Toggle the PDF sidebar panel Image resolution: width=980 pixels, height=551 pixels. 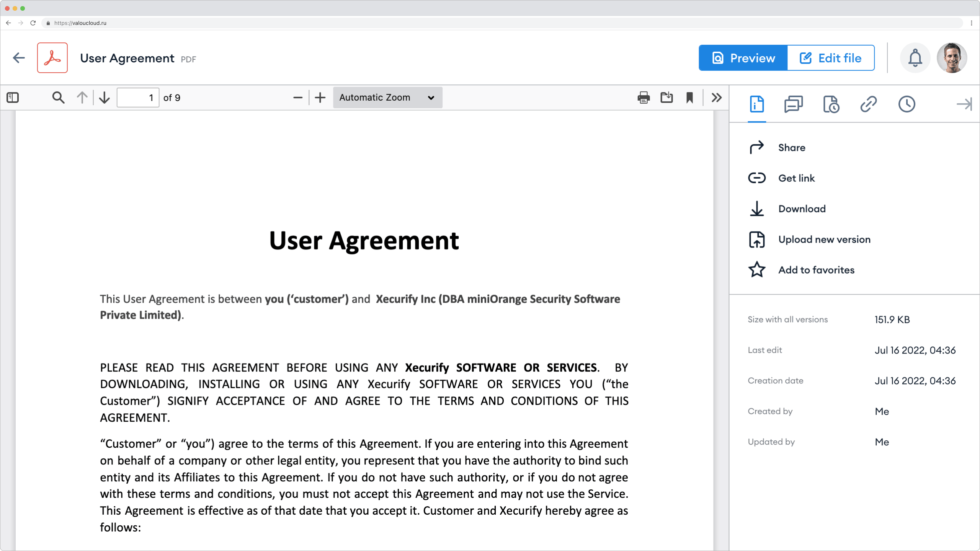click(x=13, y=98)
